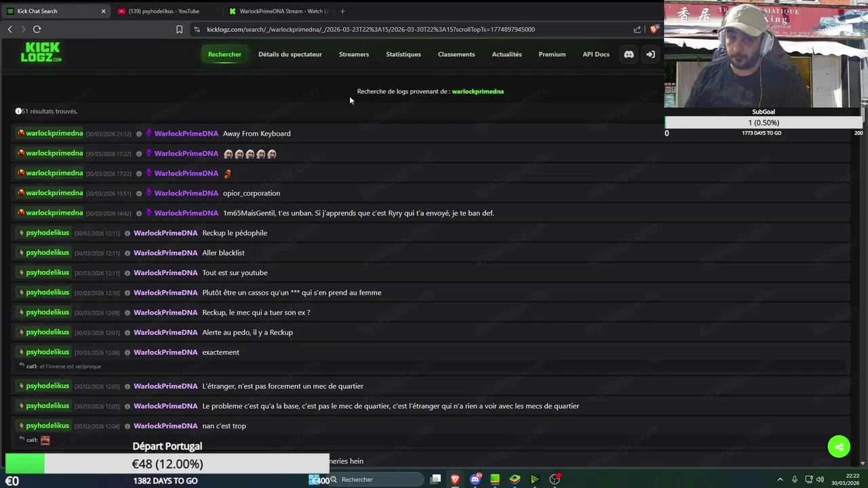
Task: Click channel 'psyhodelikus' in 'nan c'est trop' row
Action: (47, 426)
